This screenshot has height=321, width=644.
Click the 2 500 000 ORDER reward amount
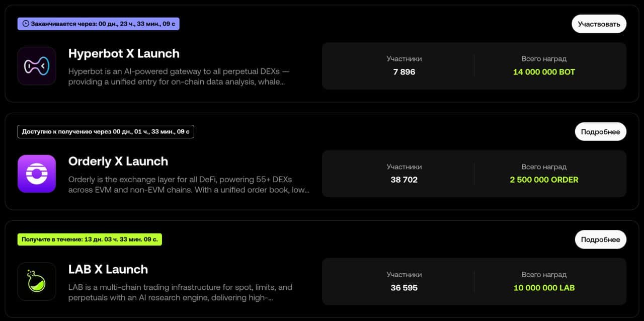click(x=544, y=180)
